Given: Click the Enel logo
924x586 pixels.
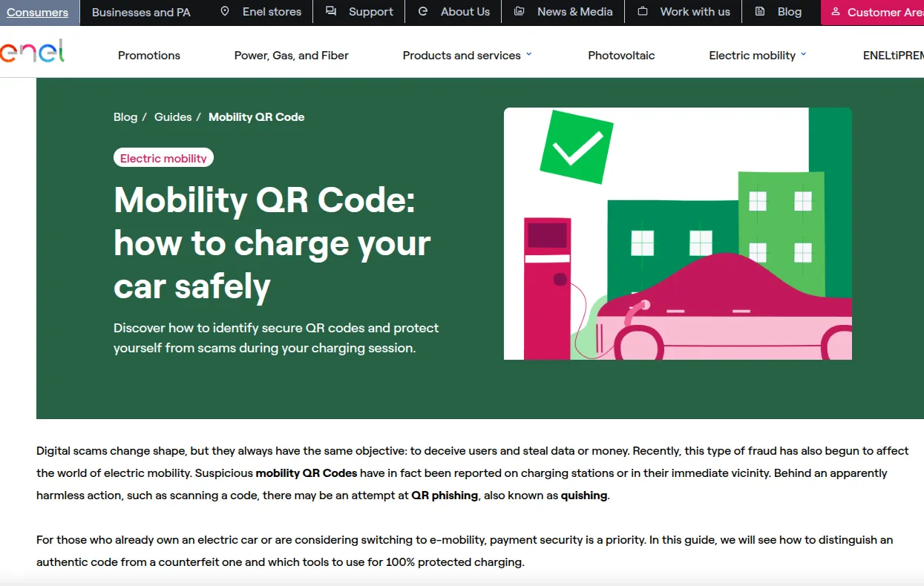Looking at the screenshot, I should coord(32,51).
